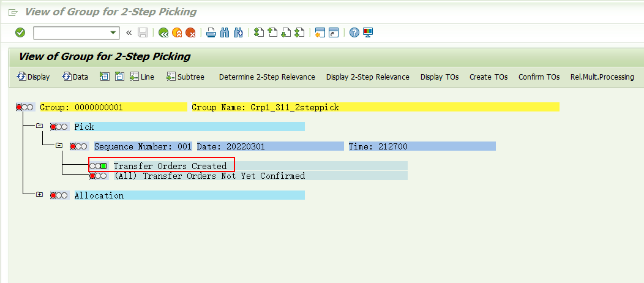
Task: Click inside the transaction command field
Action: (x=71, y=33)
